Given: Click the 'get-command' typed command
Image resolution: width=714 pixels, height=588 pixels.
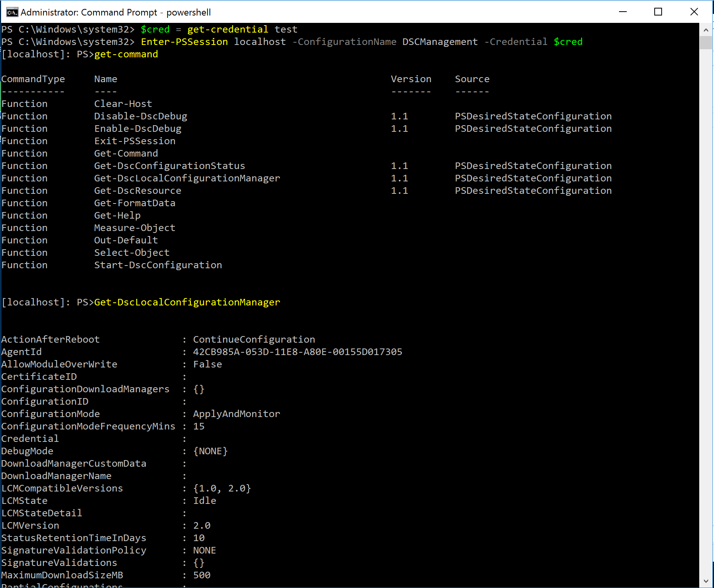Looking at the screenshot, I should coord(126,54).
